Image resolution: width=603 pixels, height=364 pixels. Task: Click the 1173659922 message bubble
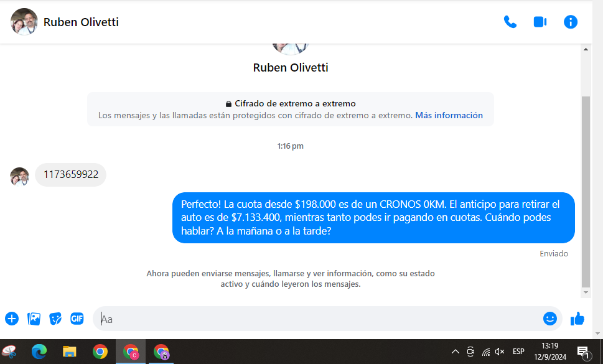(71, 175)
